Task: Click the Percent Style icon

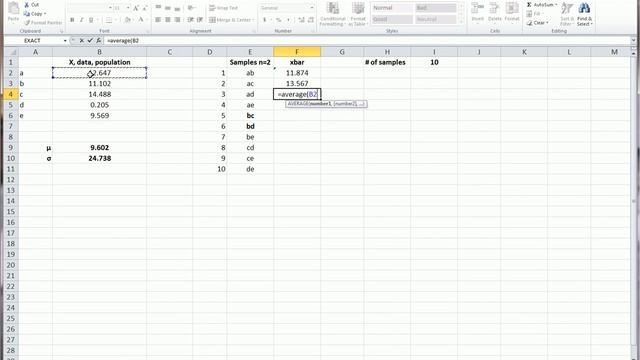Action: tap(278, 20)
